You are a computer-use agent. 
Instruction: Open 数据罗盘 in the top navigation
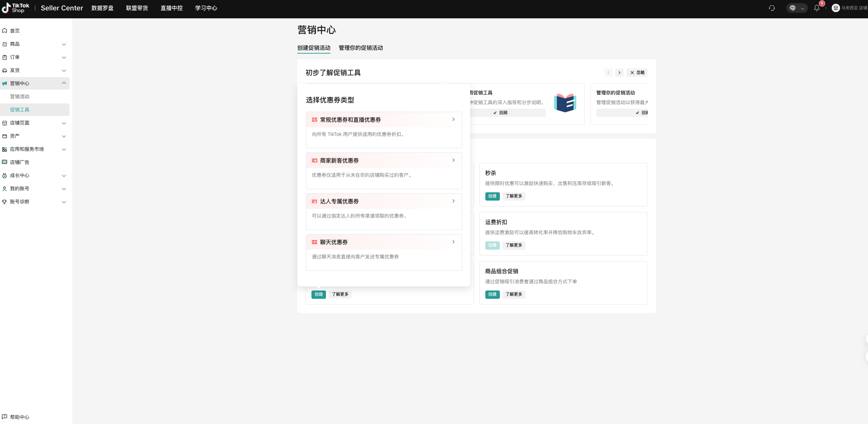(x=102, y=8)
